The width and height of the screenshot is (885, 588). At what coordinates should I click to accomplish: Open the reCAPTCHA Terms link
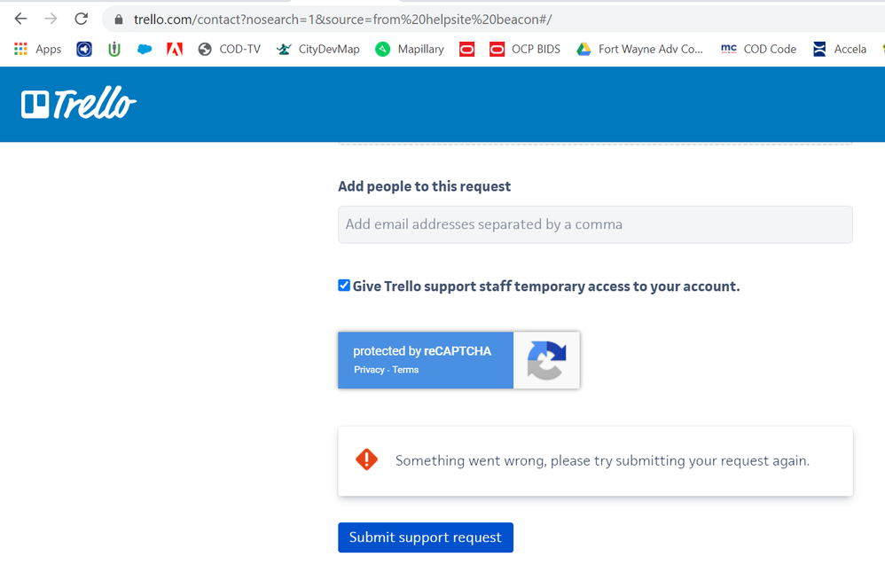[405, 370]
